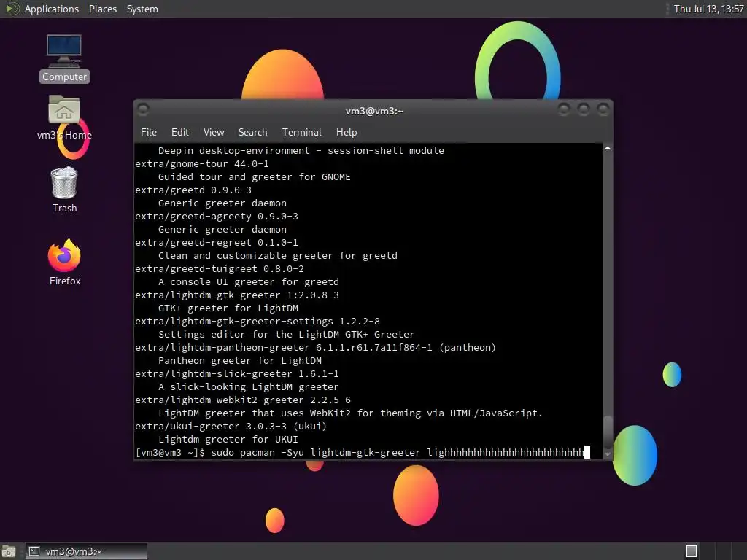Viewport: 747px width, 560px height.
Task: Click the workspace switcher box in bottom panel
Action: pyautogui.click(x=692, y=551)
